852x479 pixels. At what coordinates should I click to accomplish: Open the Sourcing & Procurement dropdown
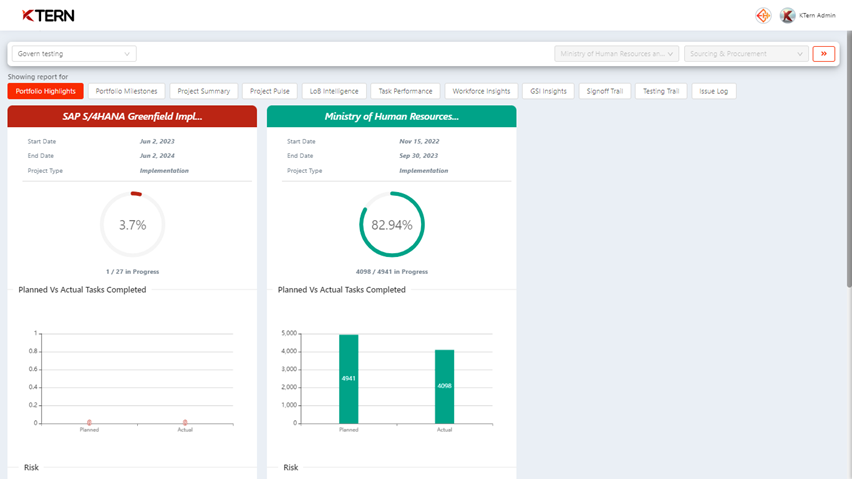point(746,54)
